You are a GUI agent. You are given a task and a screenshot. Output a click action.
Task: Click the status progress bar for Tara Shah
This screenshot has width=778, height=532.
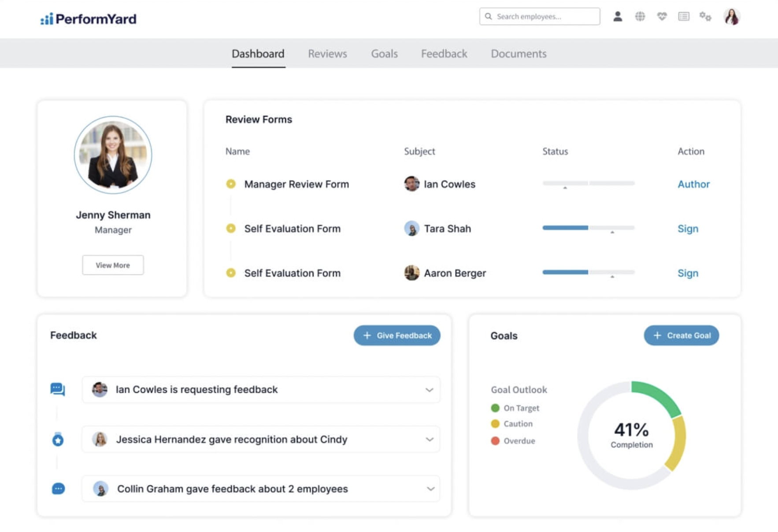(x=589, y=228)
